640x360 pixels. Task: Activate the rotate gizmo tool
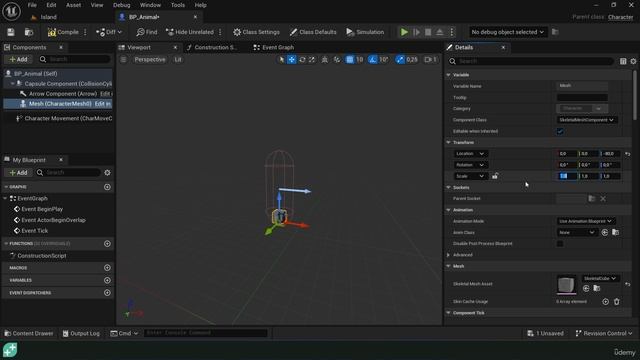(x=302, y=60)
